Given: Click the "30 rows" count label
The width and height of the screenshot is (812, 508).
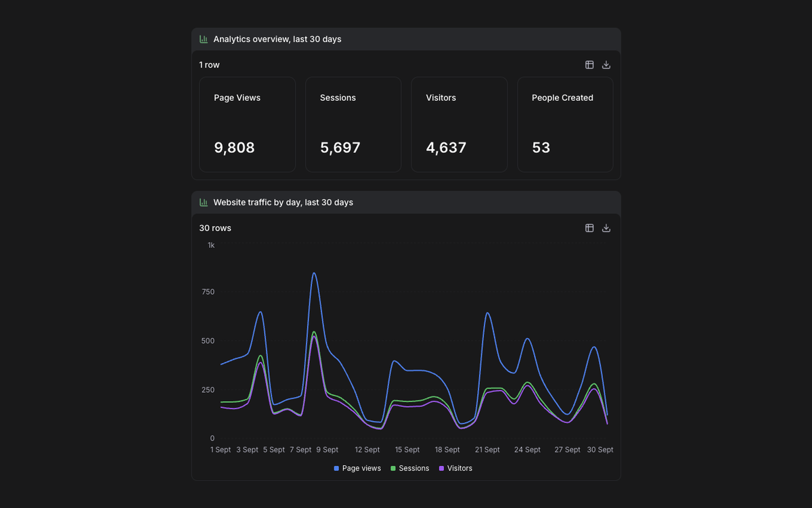Looking at the screenshot, I should (215, 228).
